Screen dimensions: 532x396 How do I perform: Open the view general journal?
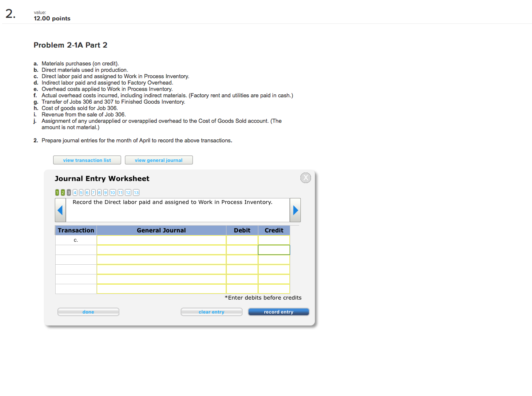[158, 160]
